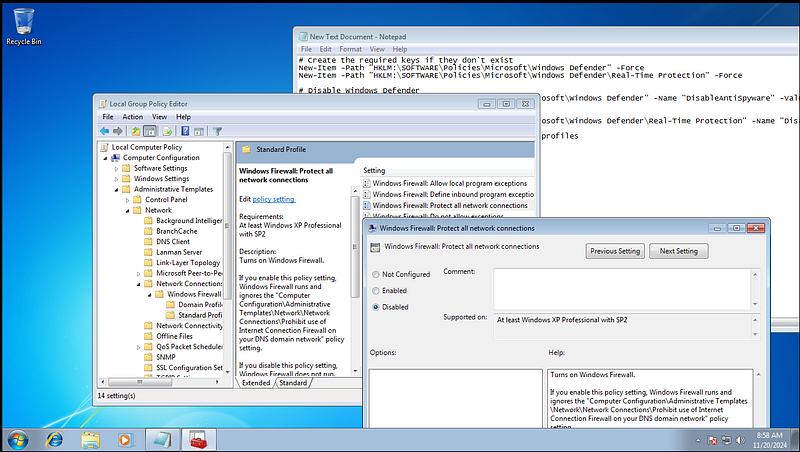Select 'Protect all network connections' policy icon in list
Image resolution: width=800 pixels, height=452 pixels.
(x=367, y=206)
